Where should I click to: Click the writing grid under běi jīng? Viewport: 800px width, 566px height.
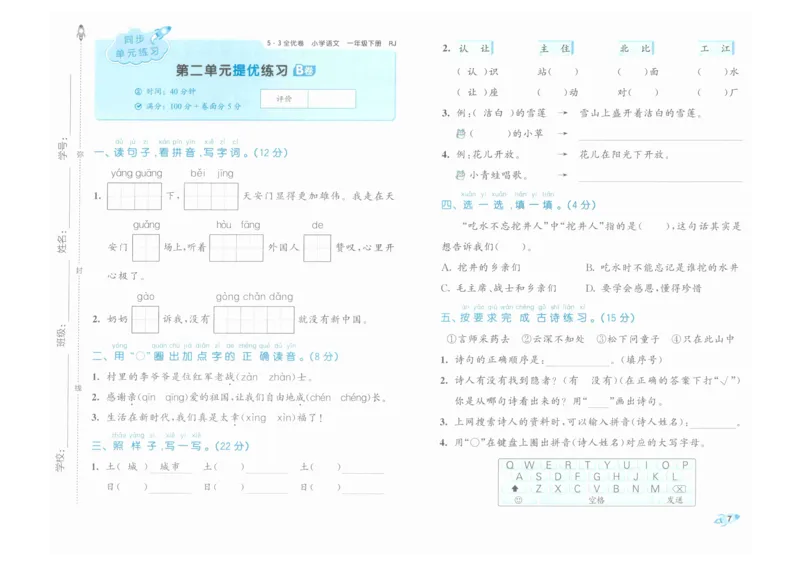[211, 196]
